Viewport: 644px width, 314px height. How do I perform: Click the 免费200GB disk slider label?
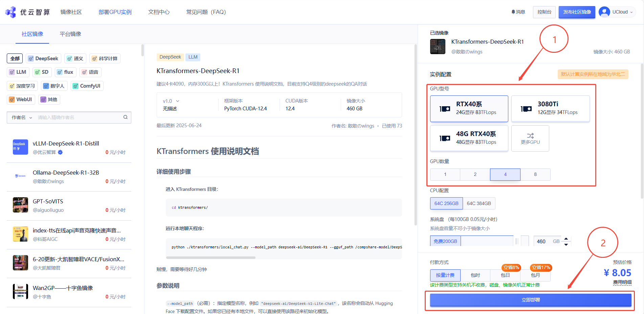click(x=445, y=241)
